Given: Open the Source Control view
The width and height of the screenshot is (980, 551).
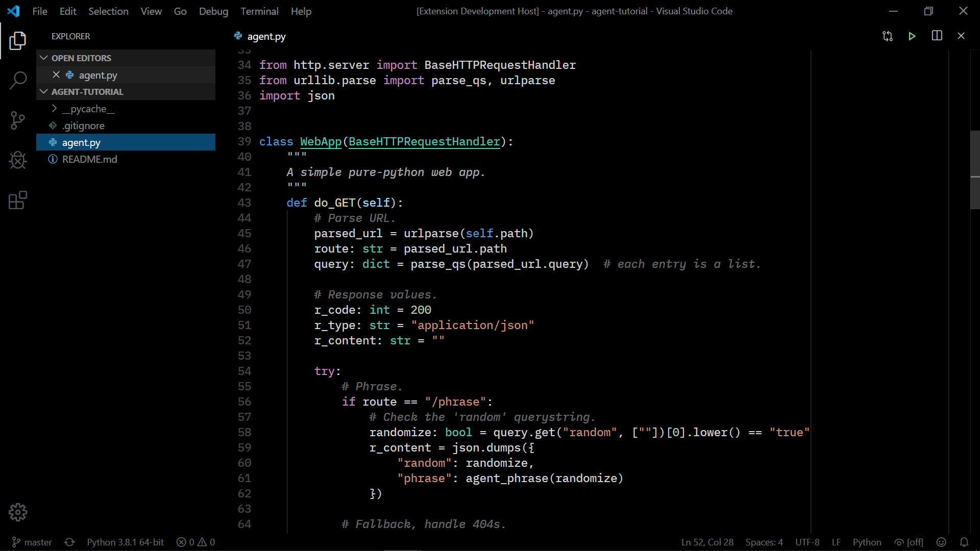Looking at the screenshot, I should [x=18, y=120].
